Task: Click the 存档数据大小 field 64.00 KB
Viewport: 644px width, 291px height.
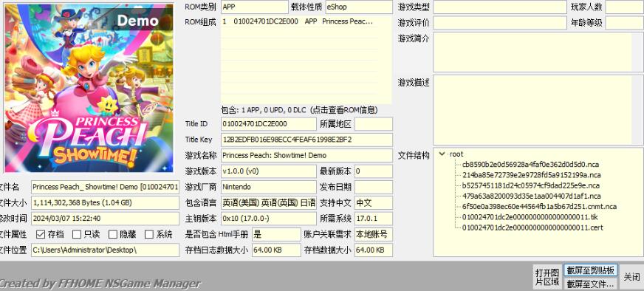Action: click(x=374, y=250)
